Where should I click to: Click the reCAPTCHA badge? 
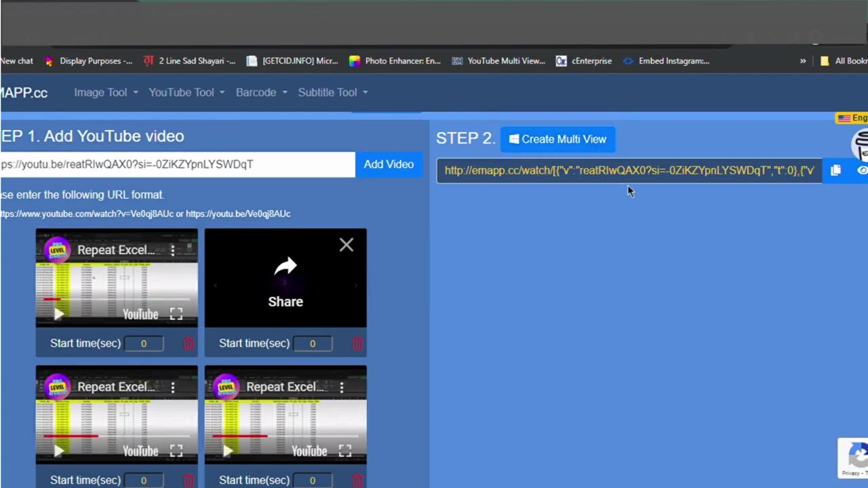click(854, 458)
